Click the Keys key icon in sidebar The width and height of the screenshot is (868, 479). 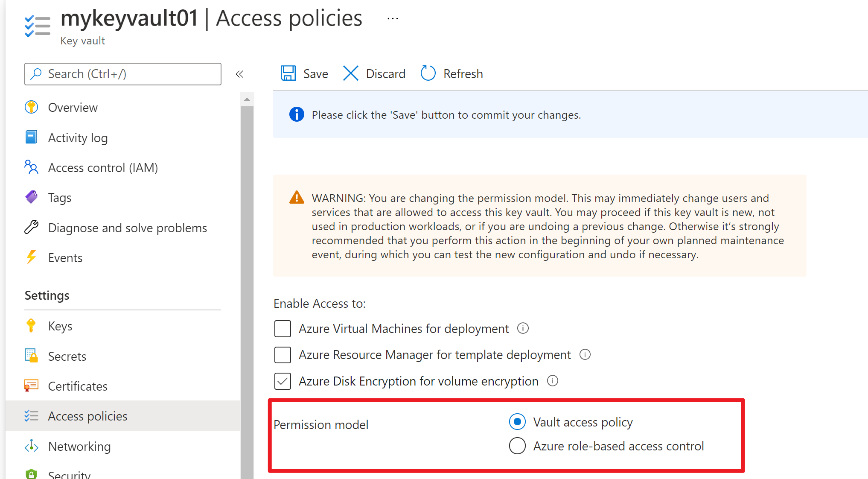31,326
